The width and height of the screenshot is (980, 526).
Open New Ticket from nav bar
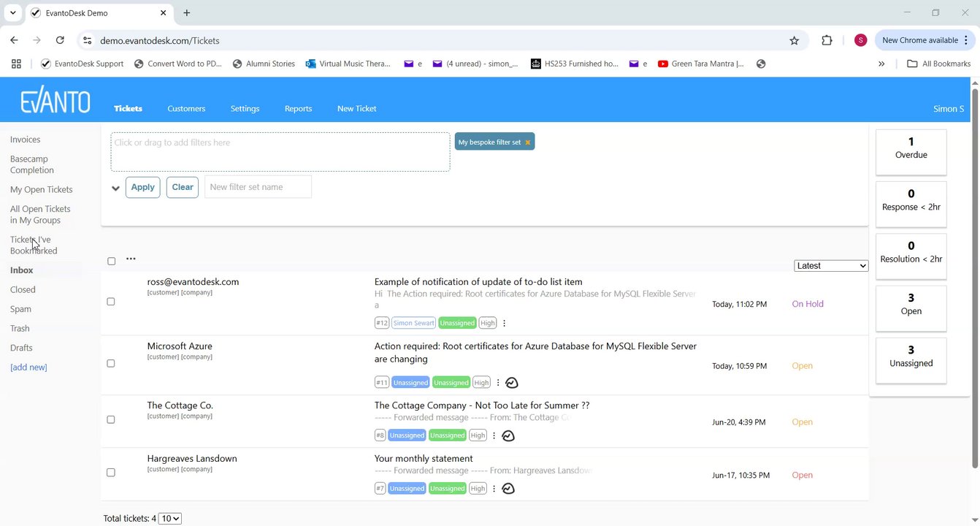click(357, 109)
